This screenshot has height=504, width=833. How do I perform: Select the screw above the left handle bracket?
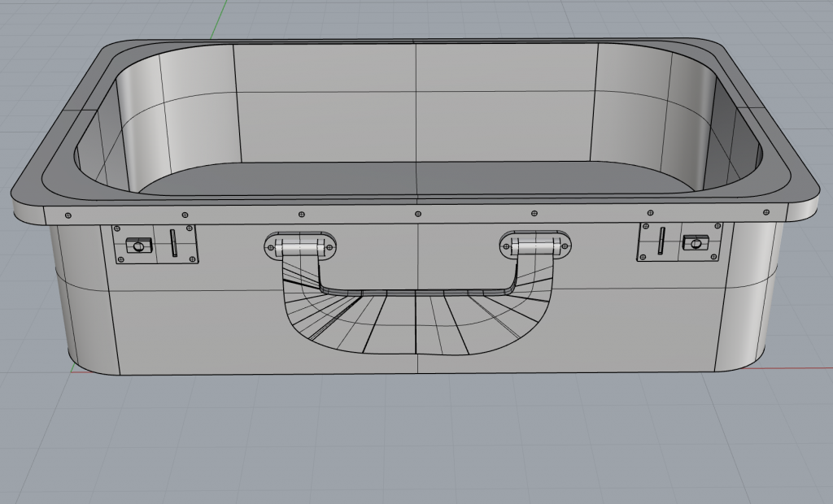point(302,214)
